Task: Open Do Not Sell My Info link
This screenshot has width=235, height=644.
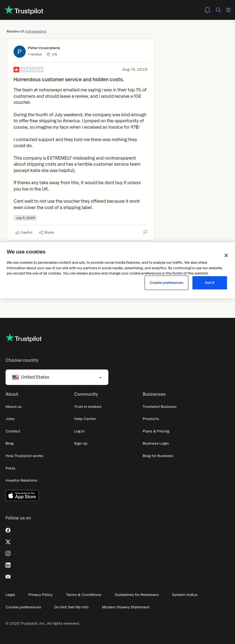Action: click(x=71, y=607)
